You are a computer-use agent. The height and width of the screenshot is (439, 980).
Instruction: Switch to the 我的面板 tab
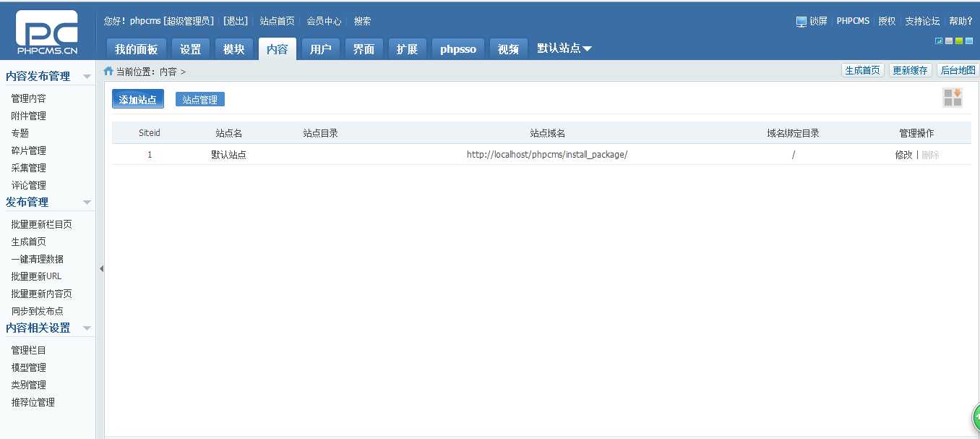[x=137, y=49]
